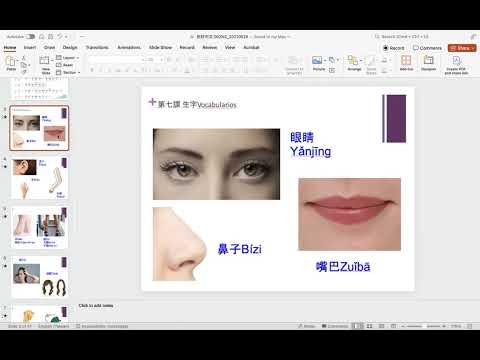Click the 嘴巴Zuǐbā text label
This screenshot has width=480, height=360.
pos(343,267)
